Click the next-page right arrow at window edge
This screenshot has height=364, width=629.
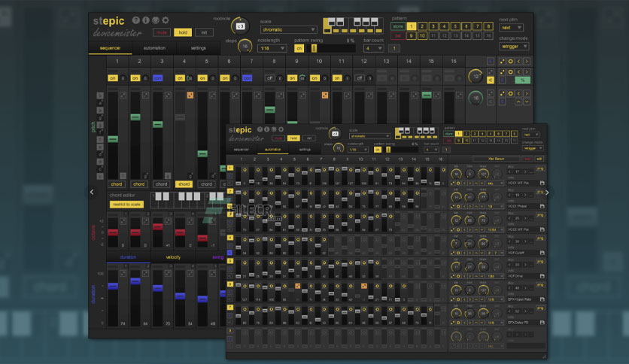(547, 193)
